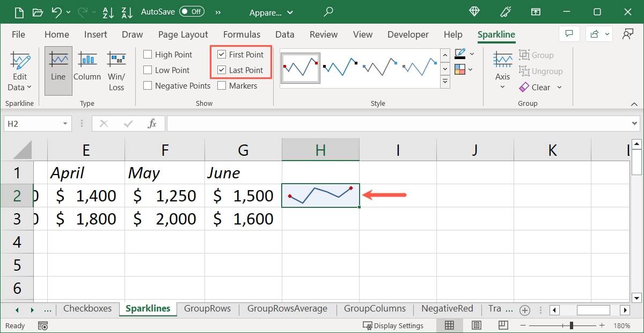644x333 pixels.
Task: Enable the High Point checkbox
Action: (x=148, y=55)
